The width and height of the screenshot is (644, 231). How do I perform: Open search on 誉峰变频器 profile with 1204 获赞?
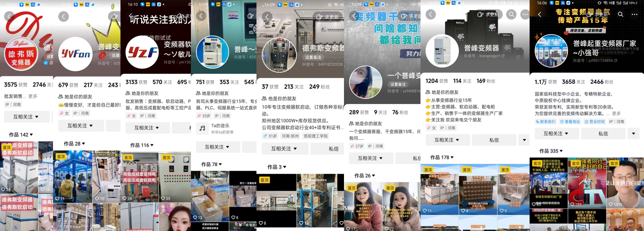pos(511,14)
